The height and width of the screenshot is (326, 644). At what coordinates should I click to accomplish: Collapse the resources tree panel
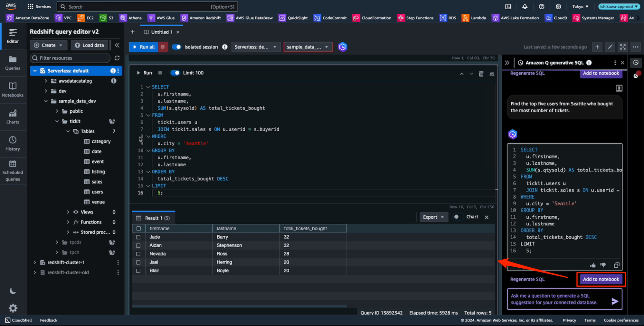[x=117, y=45]
